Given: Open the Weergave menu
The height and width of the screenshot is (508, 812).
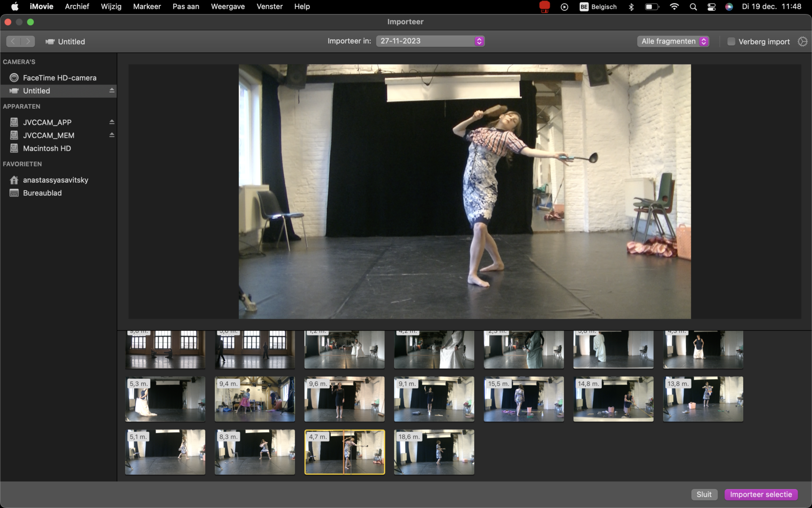Looking at the screenshot, I should (228, 7).
